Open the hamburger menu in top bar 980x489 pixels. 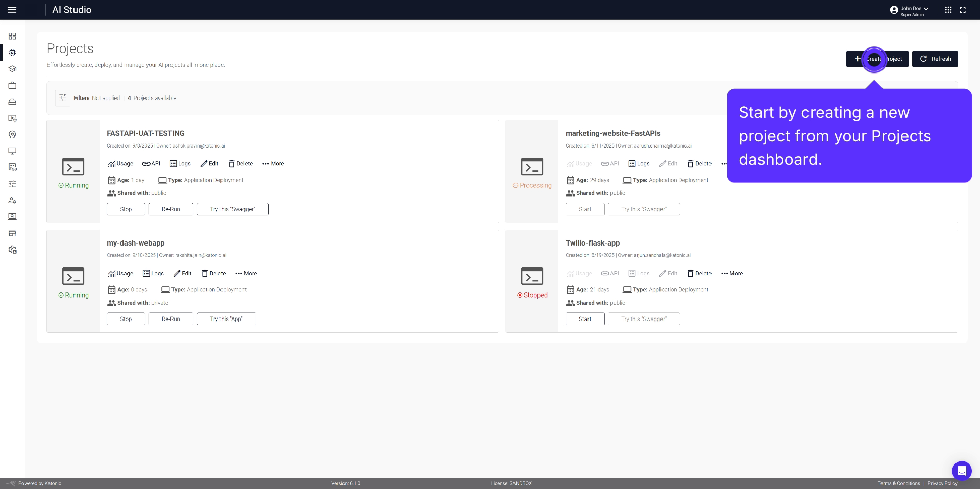pyautogui.click(x=12, y=10)
